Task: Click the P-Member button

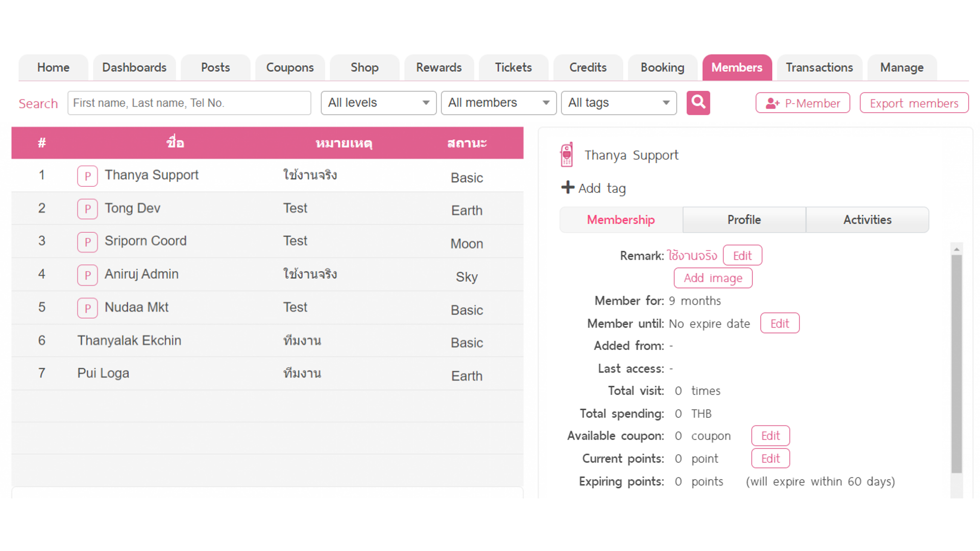Action: [x=802, y=103]
